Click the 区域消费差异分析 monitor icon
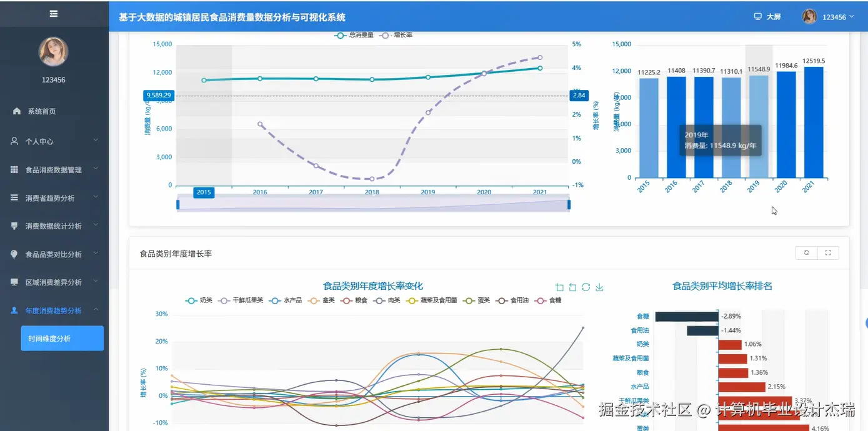868x431 pixels. [14, 282]
